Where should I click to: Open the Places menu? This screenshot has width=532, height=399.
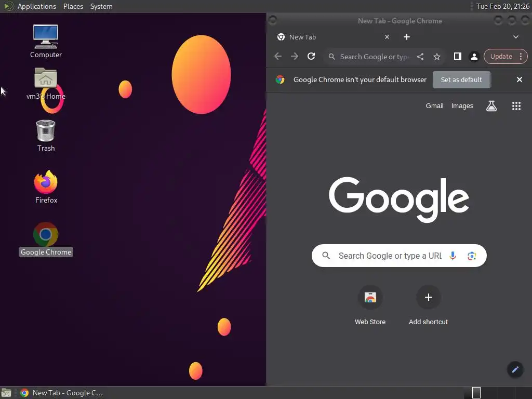pos(73,6)
